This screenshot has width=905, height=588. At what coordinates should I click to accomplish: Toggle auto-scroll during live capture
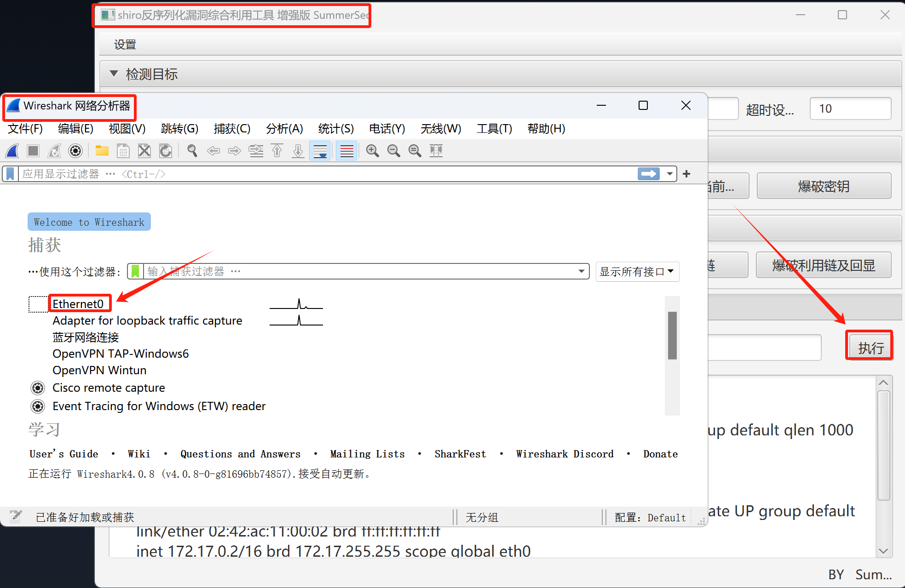(x=320, y=151)
